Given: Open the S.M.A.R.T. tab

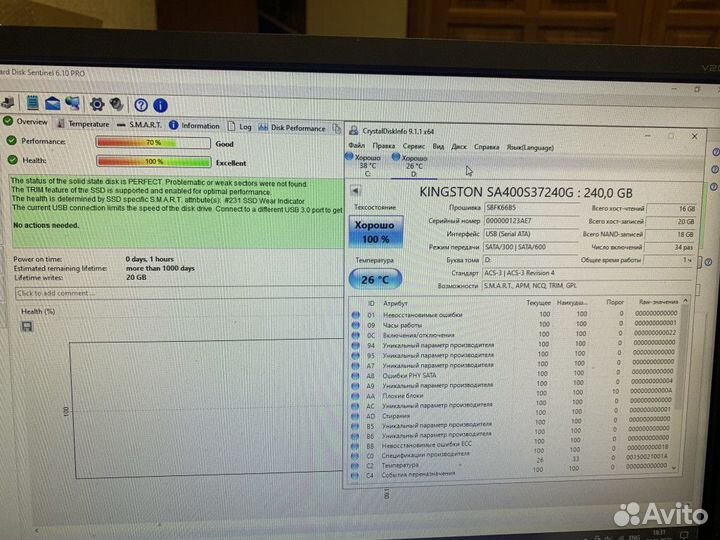Looking at the screenshot, I should 139,124.
